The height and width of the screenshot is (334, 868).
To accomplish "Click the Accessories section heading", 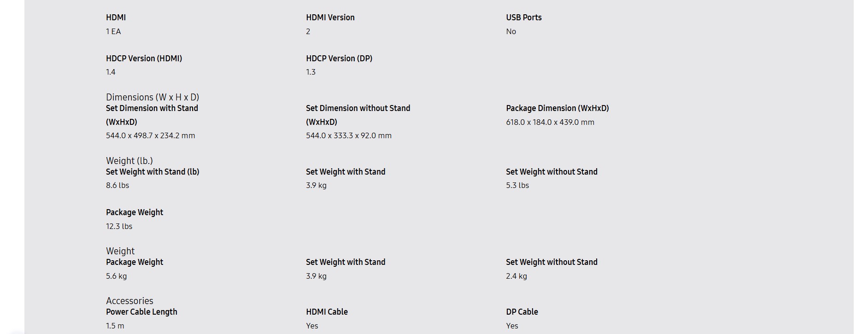I will coord(129,301).
